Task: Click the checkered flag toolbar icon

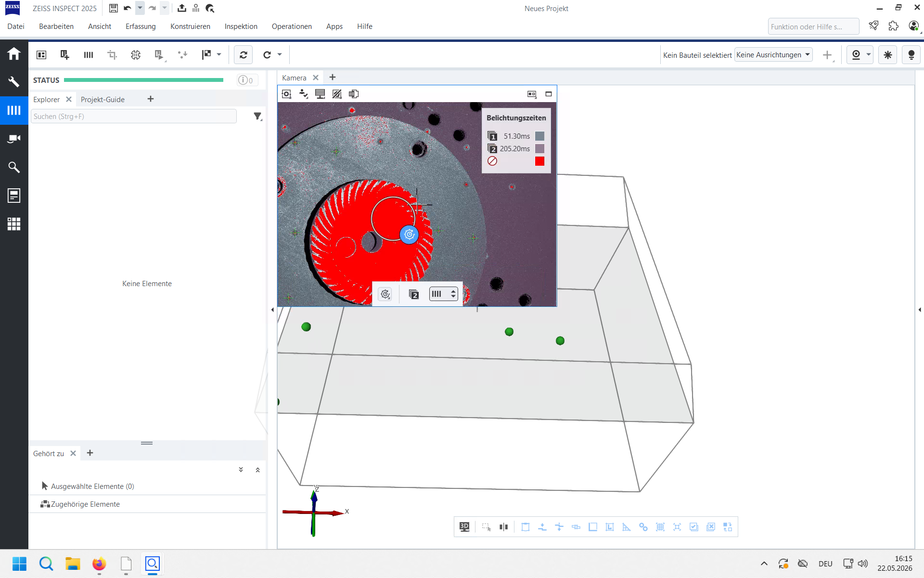Action: tap(206, 54)
